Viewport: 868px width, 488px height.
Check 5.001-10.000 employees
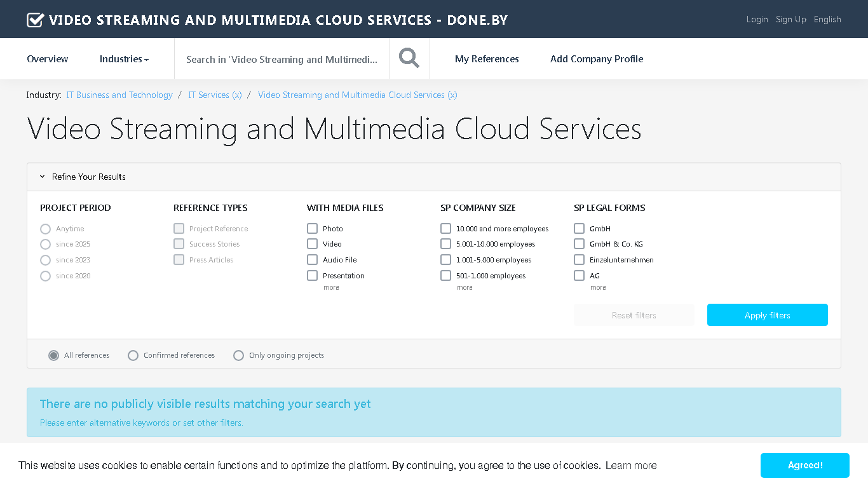click(445, 243)
